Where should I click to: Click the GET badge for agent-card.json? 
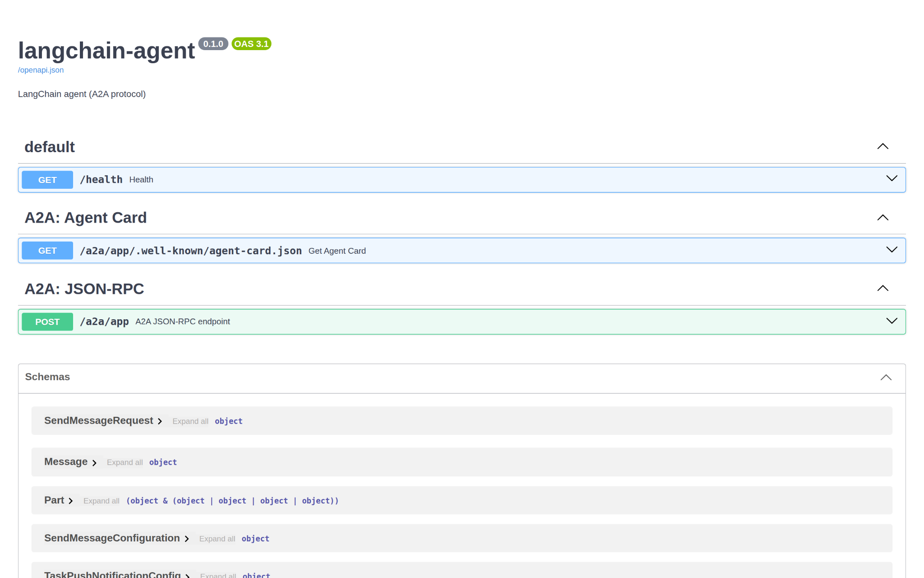(x=47, y=251)
